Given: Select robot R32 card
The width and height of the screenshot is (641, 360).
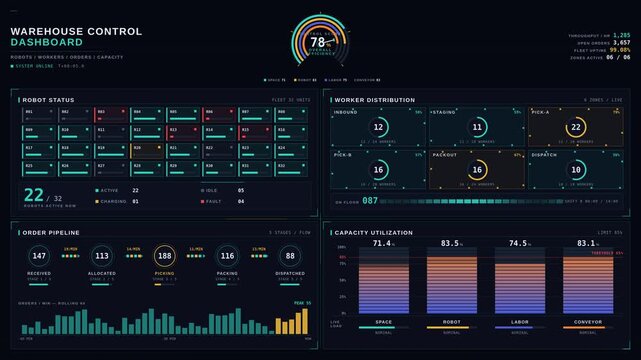Looking at the screenshot, I should (x=291, y=169).
